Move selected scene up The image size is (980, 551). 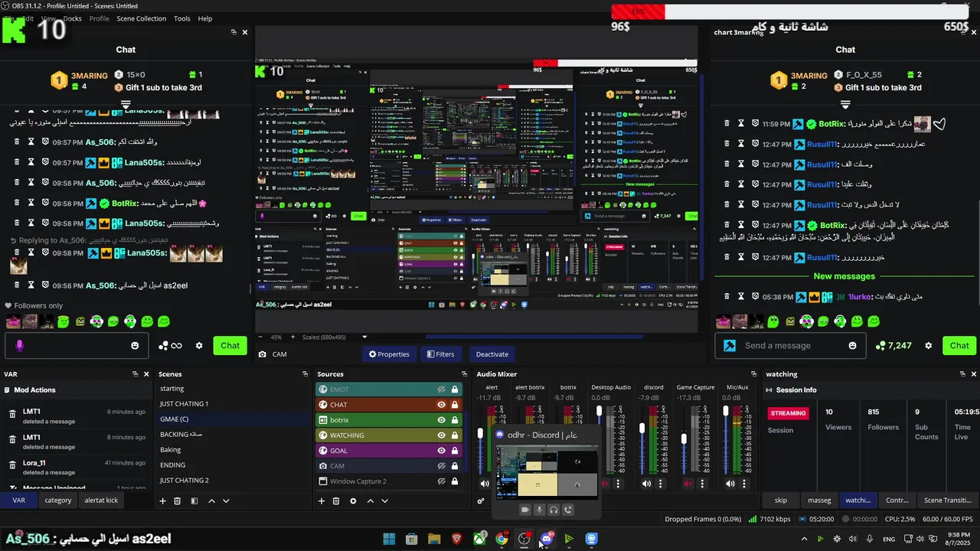[212, 501]
